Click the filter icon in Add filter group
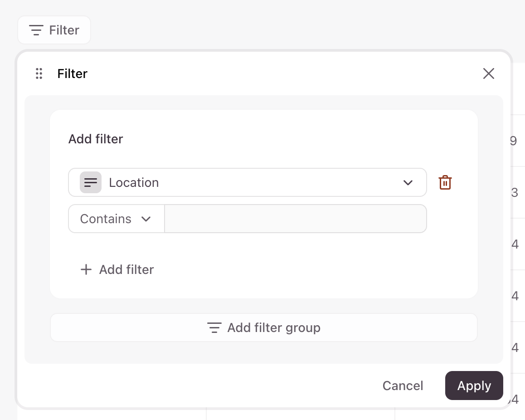Screen dimensions: 525x420 214,327
